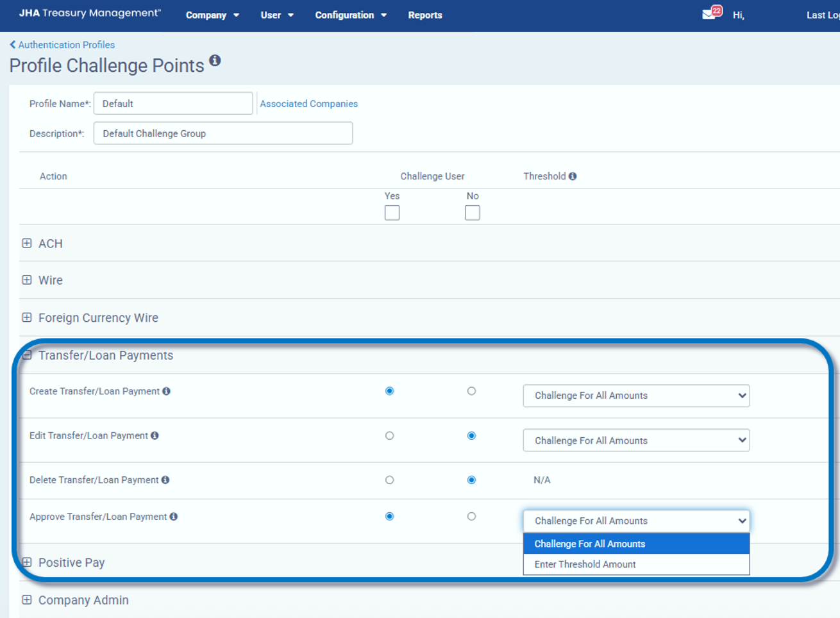The width and height of the screenshot is (840, 618).
Task: Select No radio for Create Transfer/Loan Payment
Action: pyautogui.click(x=471, y=391)
